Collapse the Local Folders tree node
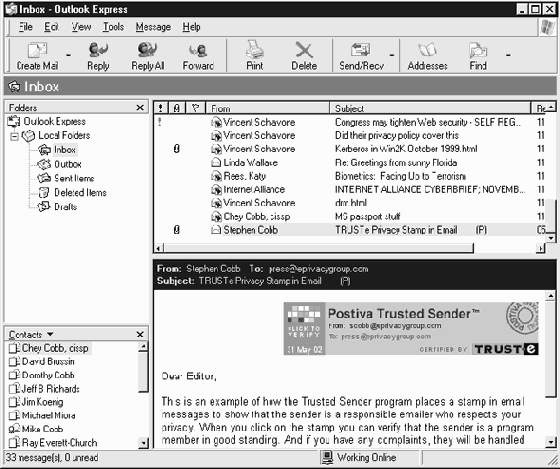Image resolution: width=560 pixels, height=469 pixels. coord(14,136)
